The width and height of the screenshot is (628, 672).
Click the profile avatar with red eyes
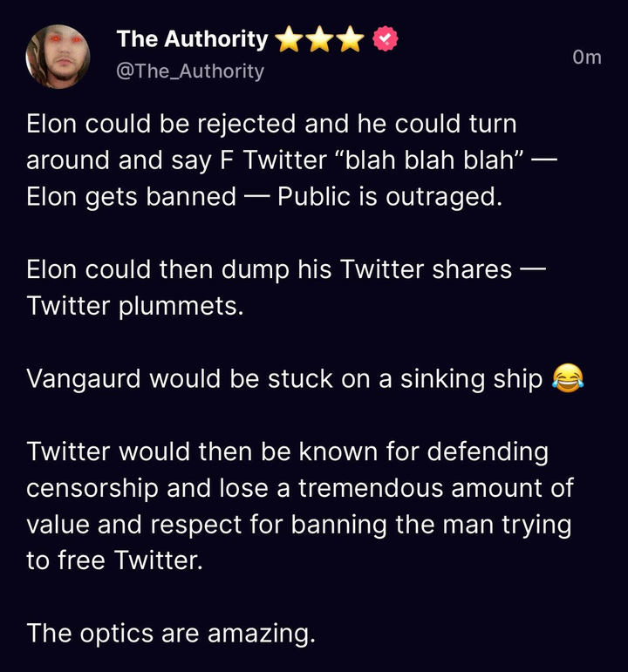click(x=58, y=56)
